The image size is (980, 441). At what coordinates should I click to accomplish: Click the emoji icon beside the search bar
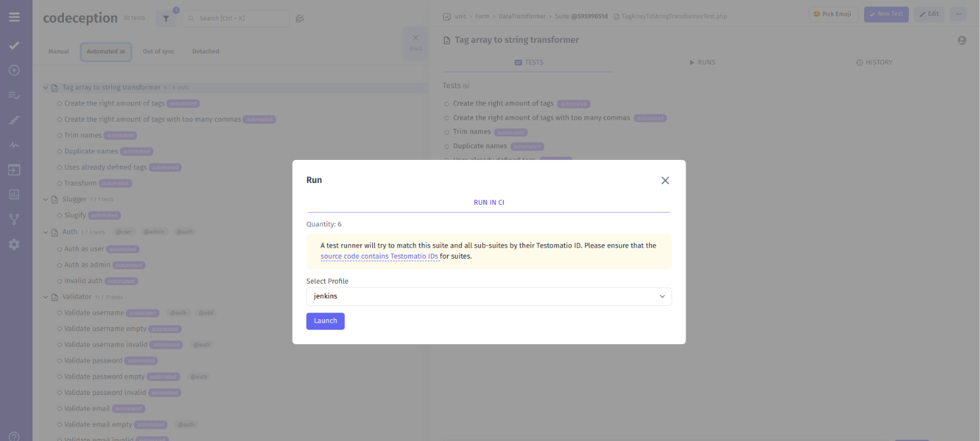click(x=300, y=18)
